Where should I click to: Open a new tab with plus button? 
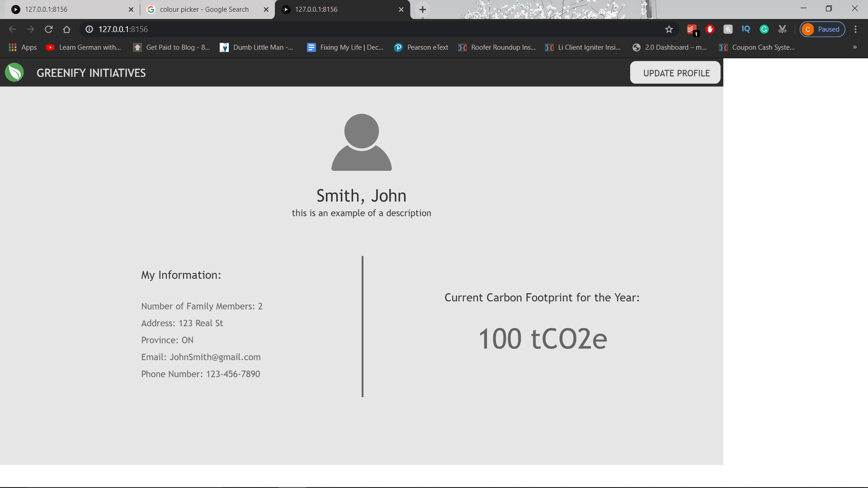(x=422, y=9)
